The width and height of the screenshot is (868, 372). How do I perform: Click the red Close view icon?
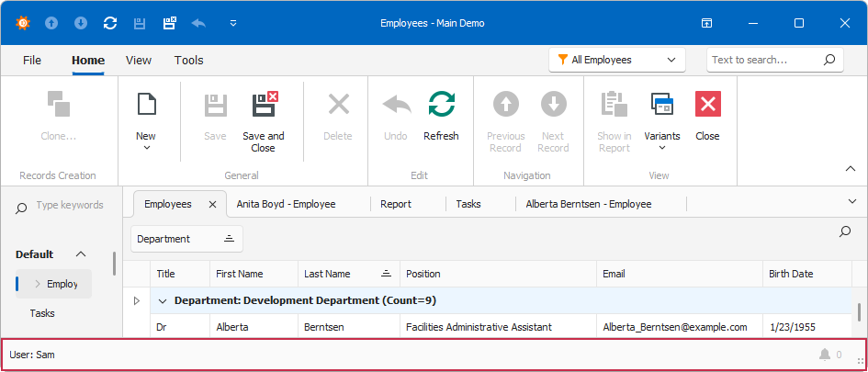(708, 104)
